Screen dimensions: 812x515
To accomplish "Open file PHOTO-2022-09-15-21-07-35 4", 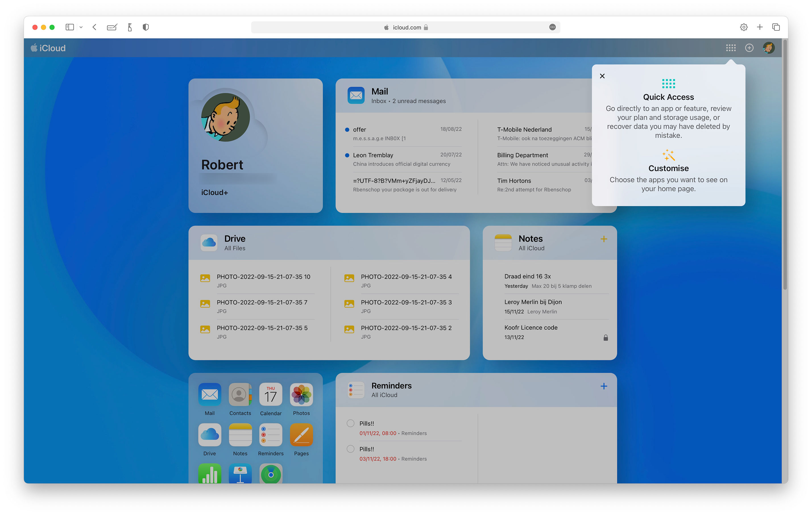I will point(401,281).
